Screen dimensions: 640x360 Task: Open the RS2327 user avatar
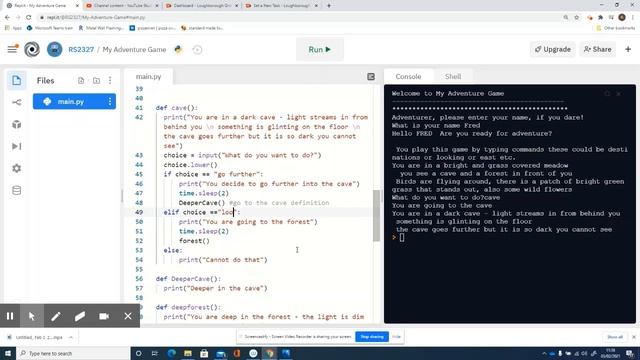[x=54, y=49]
